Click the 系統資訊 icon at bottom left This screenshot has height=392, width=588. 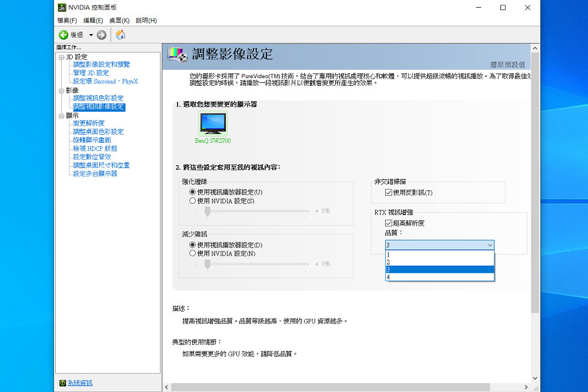point(63,383)
